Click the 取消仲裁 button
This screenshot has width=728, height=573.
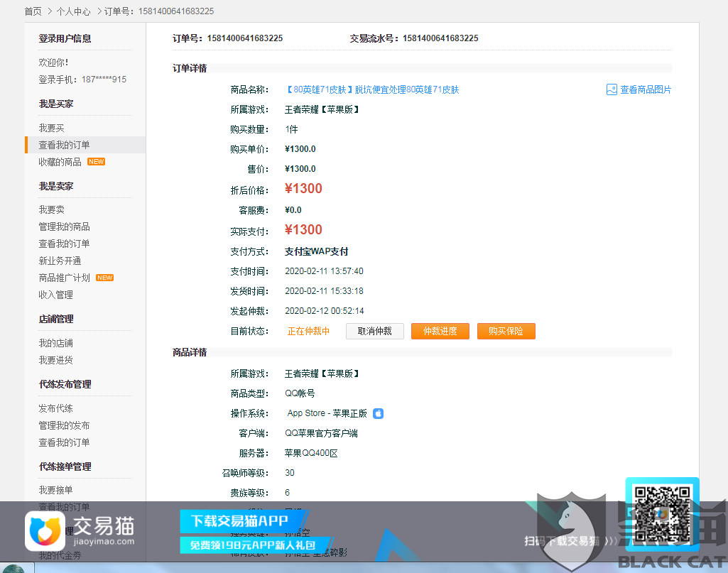pos(375,332)
